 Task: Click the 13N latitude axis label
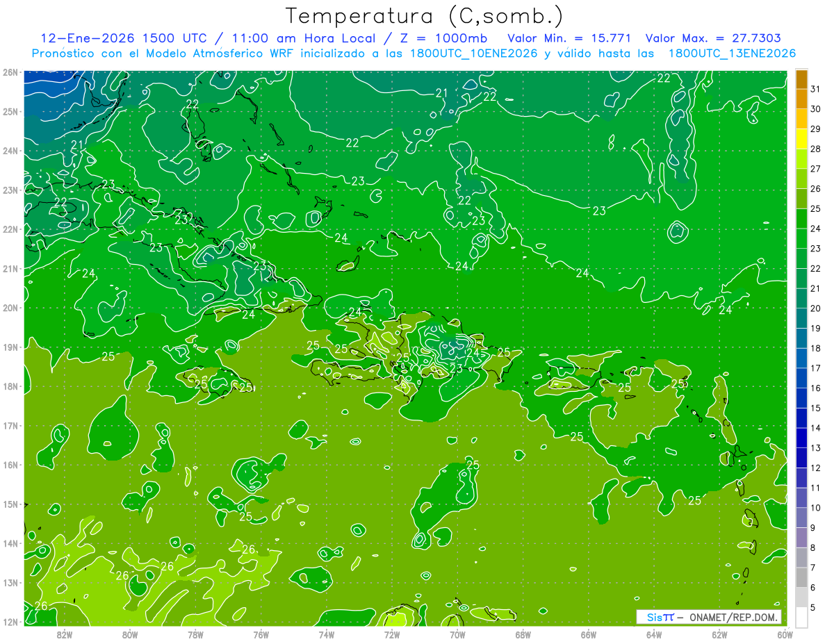coord(10,582)
